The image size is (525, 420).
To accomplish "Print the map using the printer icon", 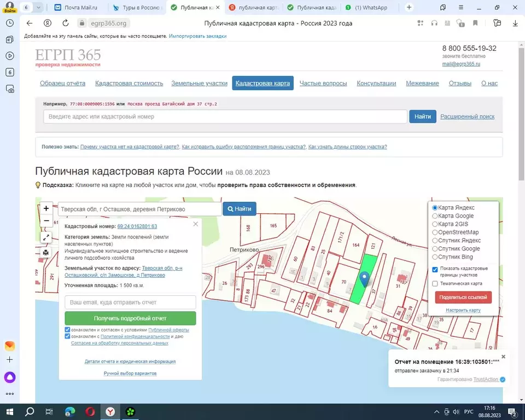I will tap(46, 252).
